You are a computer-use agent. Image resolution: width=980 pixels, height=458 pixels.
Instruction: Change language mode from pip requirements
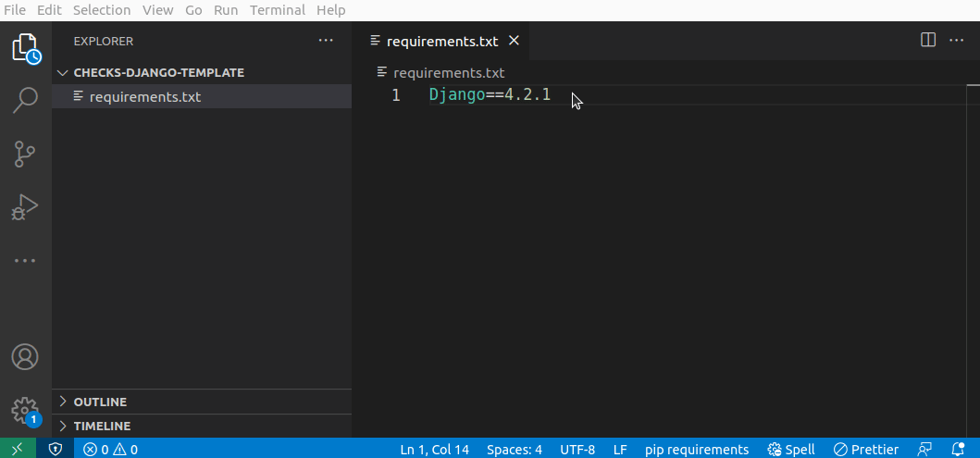696,449
